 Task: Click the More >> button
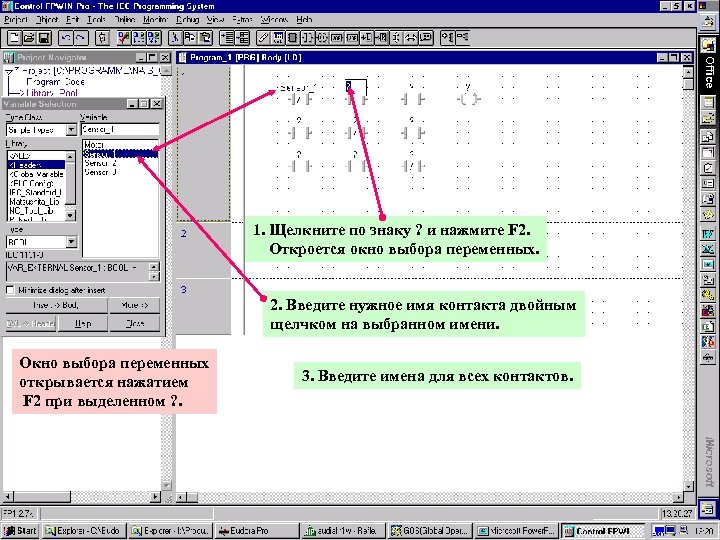pos(135,305)
